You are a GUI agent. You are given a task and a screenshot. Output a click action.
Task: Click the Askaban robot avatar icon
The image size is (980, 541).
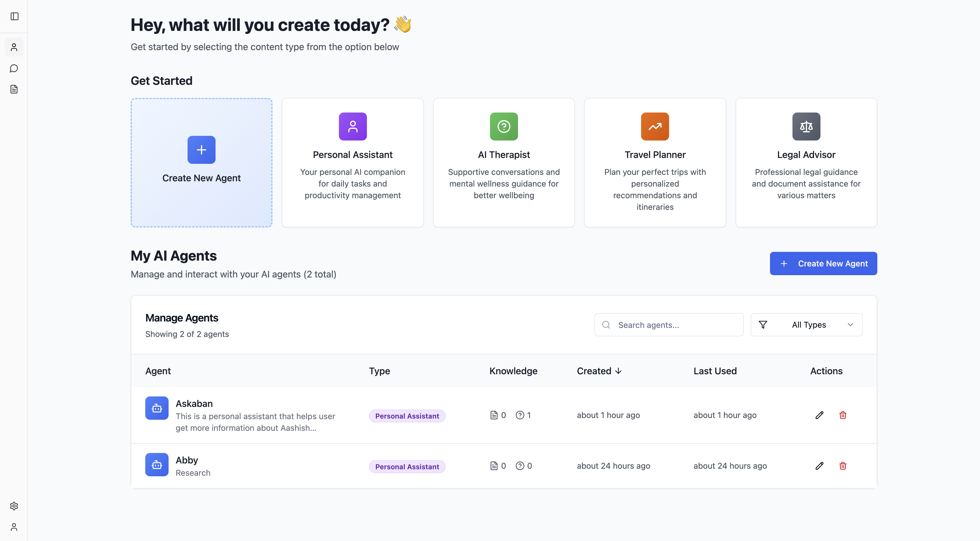tap(157, 408)
